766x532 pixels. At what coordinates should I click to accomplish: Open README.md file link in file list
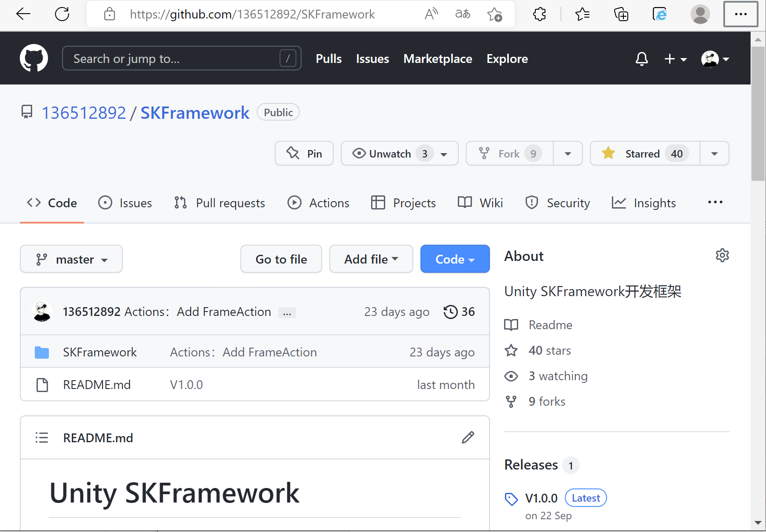coord(97,385)
